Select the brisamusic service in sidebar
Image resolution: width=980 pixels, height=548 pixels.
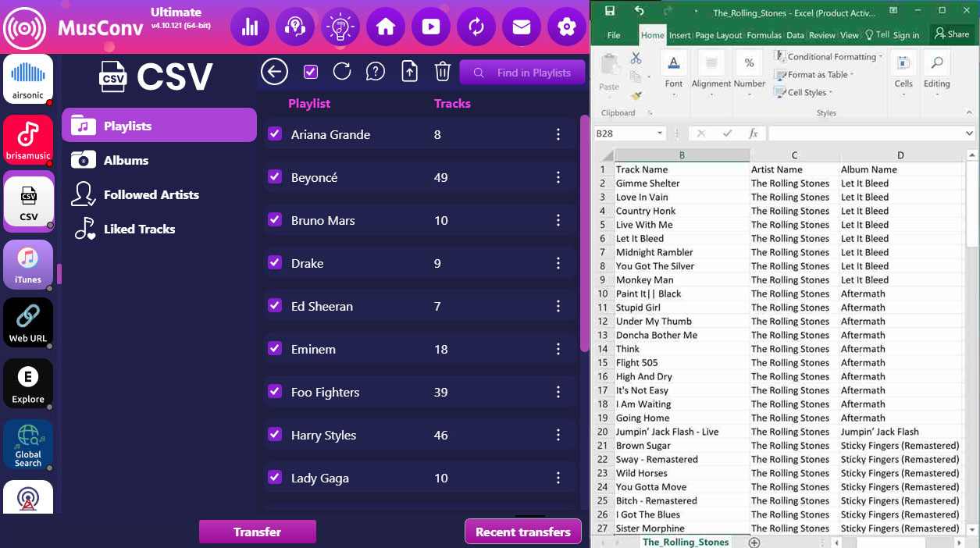[28, 139]
